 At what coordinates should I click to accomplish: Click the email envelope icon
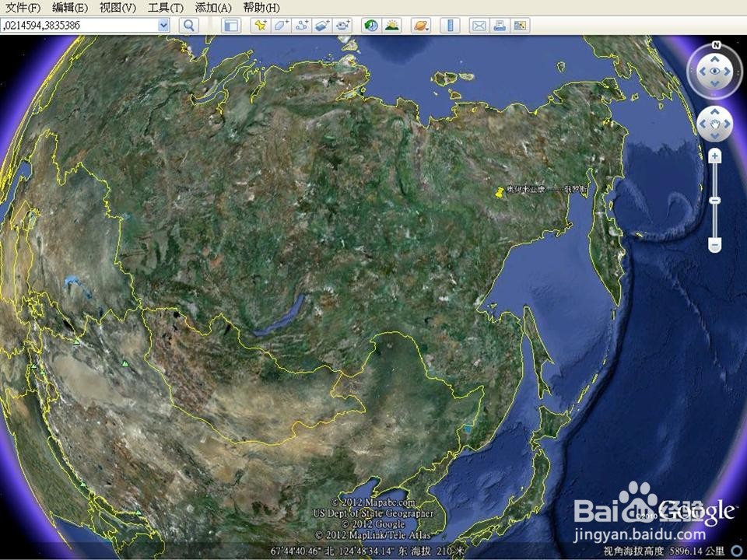point(479,25)
